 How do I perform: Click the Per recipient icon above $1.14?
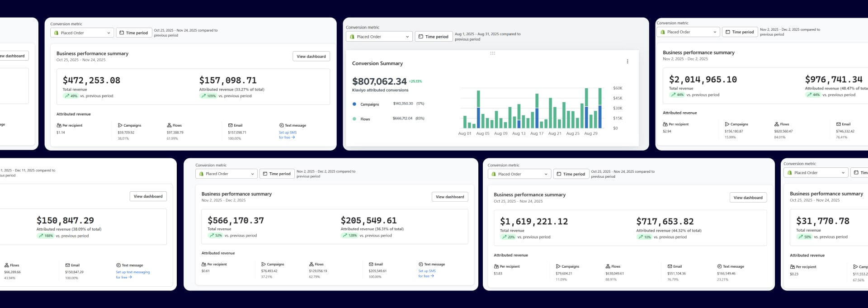(59, 125)
